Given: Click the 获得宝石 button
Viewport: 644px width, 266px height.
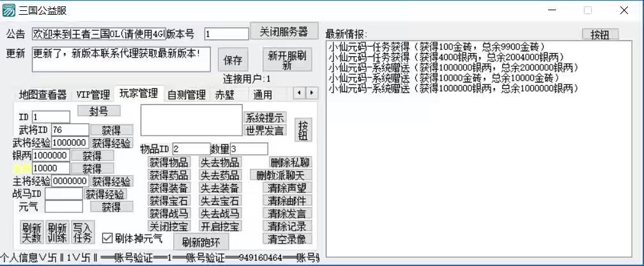Looking at the screenshot, I should 169,201.
